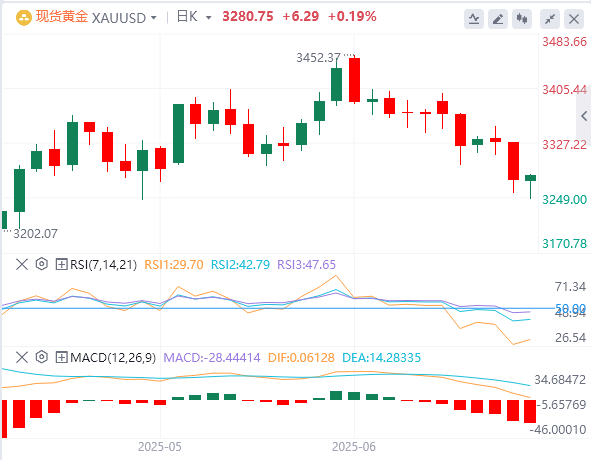
Task: Open XAUUSD symbol dropdown arrow
Action: 153,18
